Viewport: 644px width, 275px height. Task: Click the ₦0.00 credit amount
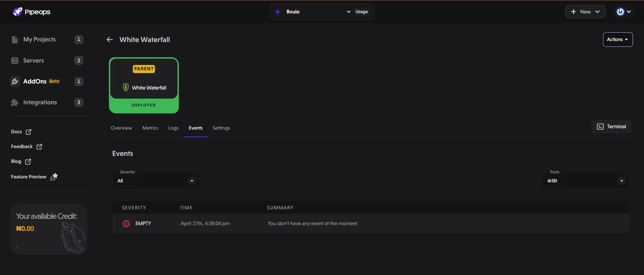pos(25,229)
